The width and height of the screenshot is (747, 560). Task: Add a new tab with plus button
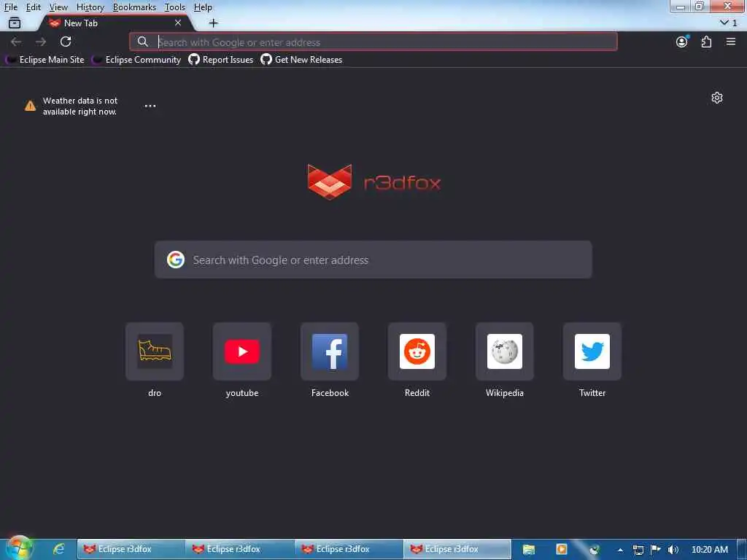214,23
